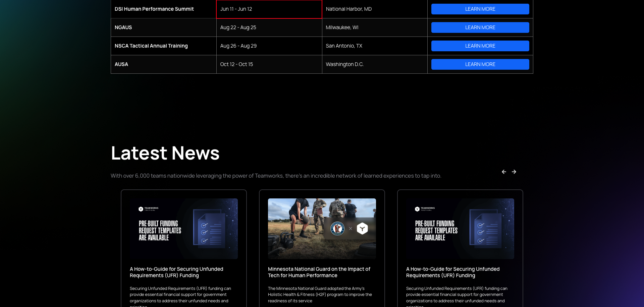The width and height of the screenshot is (644, 307).
Task: Click the left arrow to view previous news
Action: coord(503,171)
